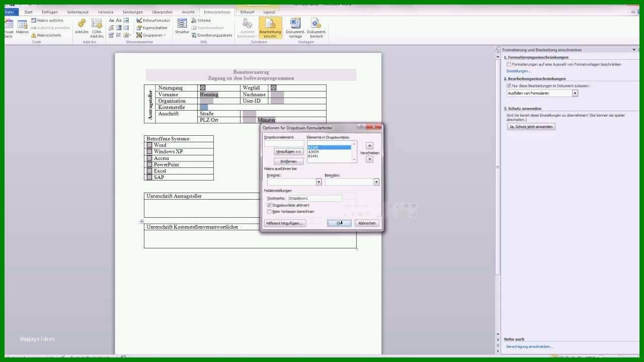Check the Windows XP system checkbox

[x=149, y=151]
